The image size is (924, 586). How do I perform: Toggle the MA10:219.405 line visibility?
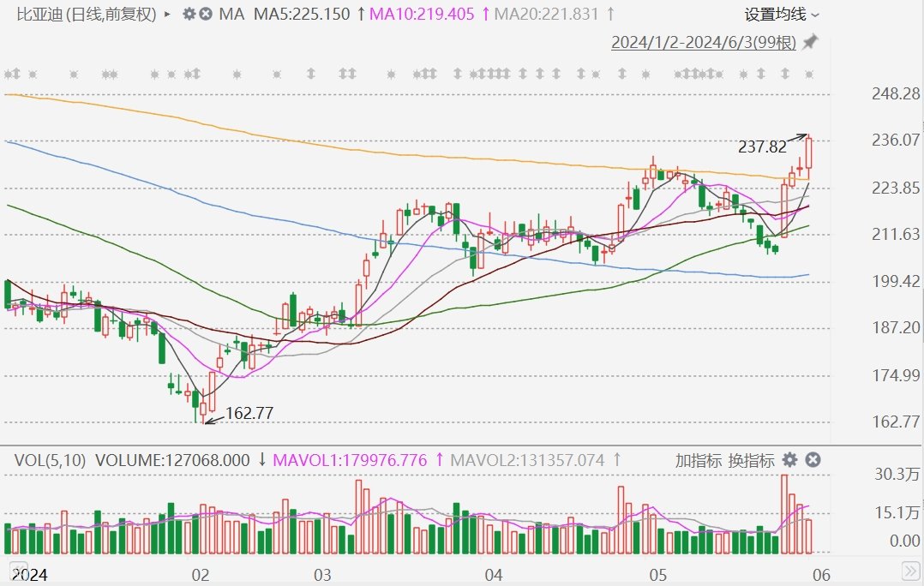(422, 14)
